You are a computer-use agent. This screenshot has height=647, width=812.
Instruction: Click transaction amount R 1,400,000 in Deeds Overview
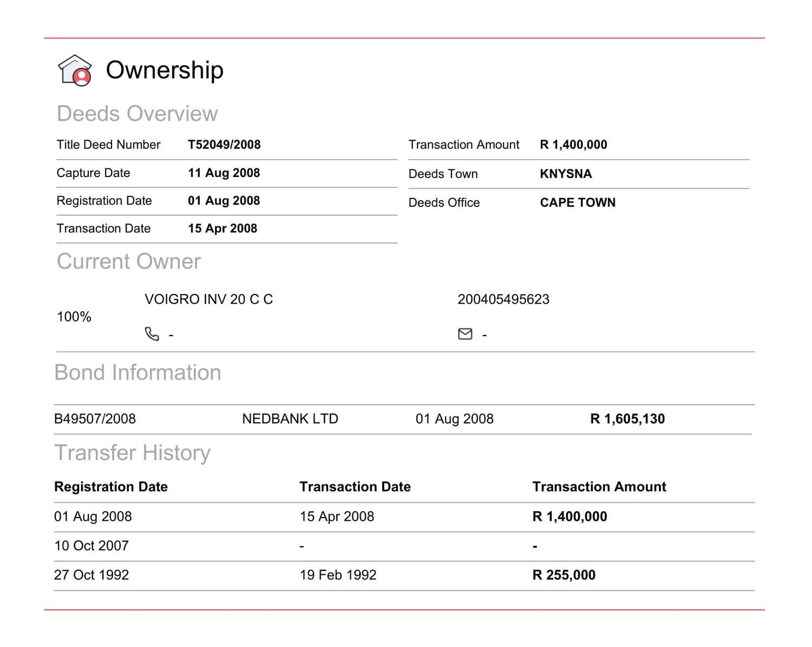pos(573,145)
